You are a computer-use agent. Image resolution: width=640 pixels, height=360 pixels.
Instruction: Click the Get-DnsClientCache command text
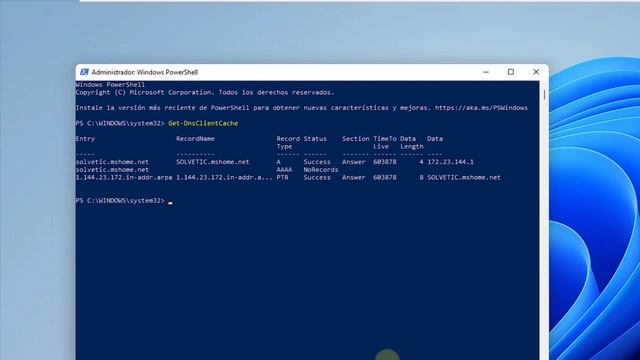coord(203,123)
